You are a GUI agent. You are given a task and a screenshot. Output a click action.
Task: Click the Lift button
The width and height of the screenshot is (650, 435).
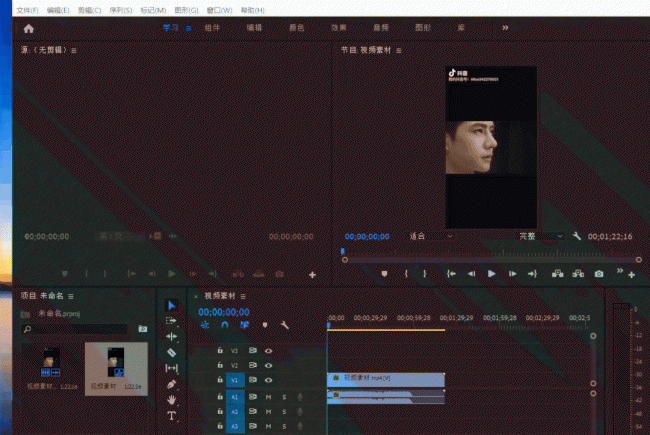[558, 274]
